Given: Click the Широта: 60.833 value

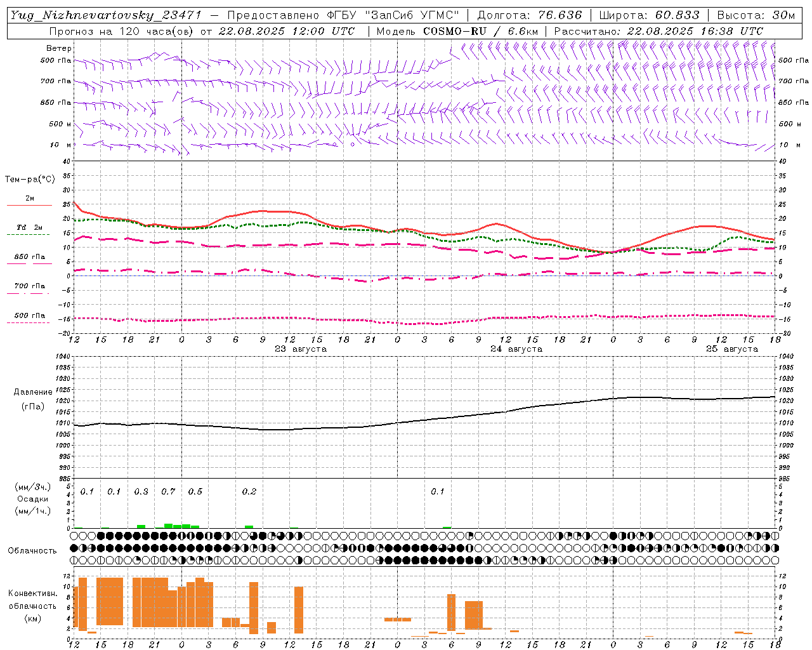Looking at the screenshot, I should [x=649, y=15].
